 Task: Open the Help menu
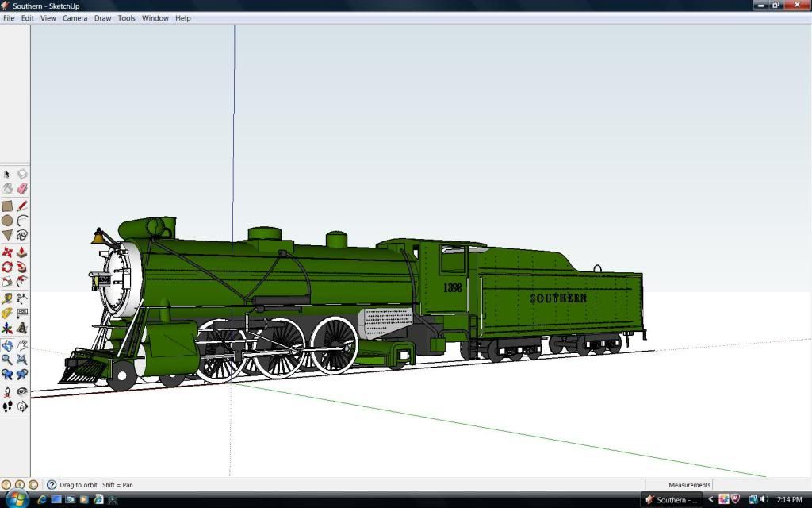[x=183, y=18]
